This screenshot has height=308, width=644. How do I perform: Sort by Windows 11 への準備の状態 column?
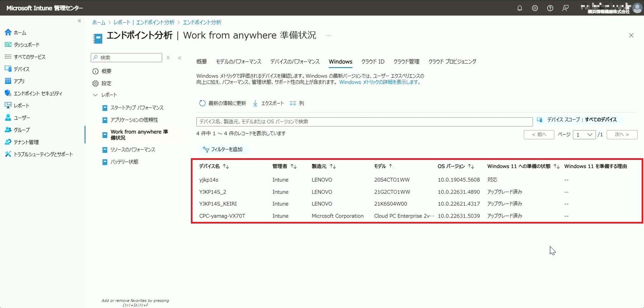pos(523,166)
